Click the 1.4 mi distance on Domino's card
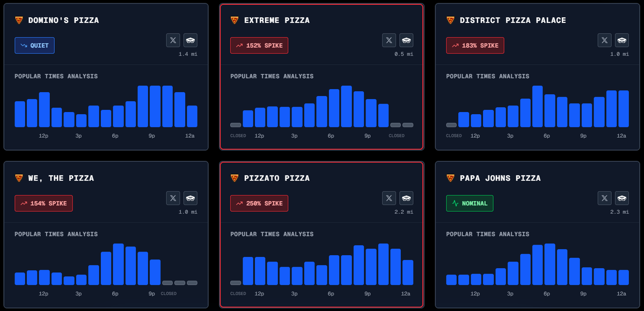 click(188, 54)
